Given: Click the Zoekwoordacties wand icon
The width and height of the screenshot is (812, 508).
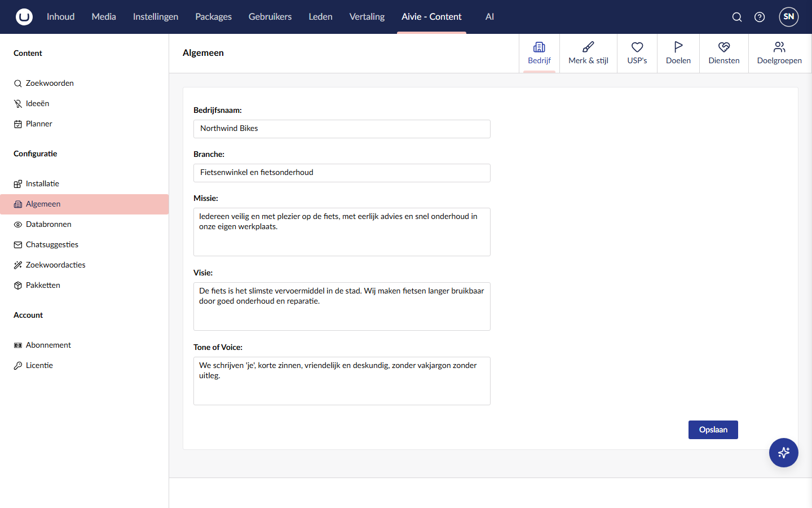Looking at the screenshot, I should tap(18, 265).
